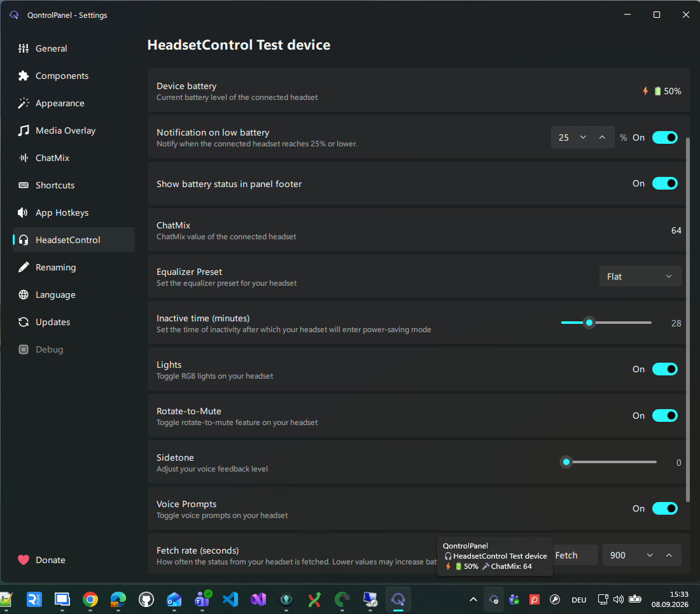Open the Components settings page
The width and height of the screenshot is (700, 614).
(x=74, y=76)
